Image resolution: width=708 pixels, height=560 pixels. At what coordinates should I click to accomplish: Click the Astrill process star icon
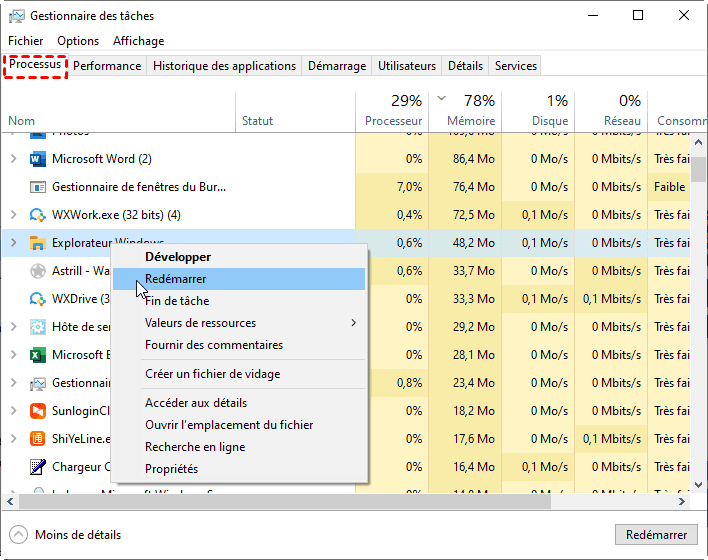tap(38, 271)
